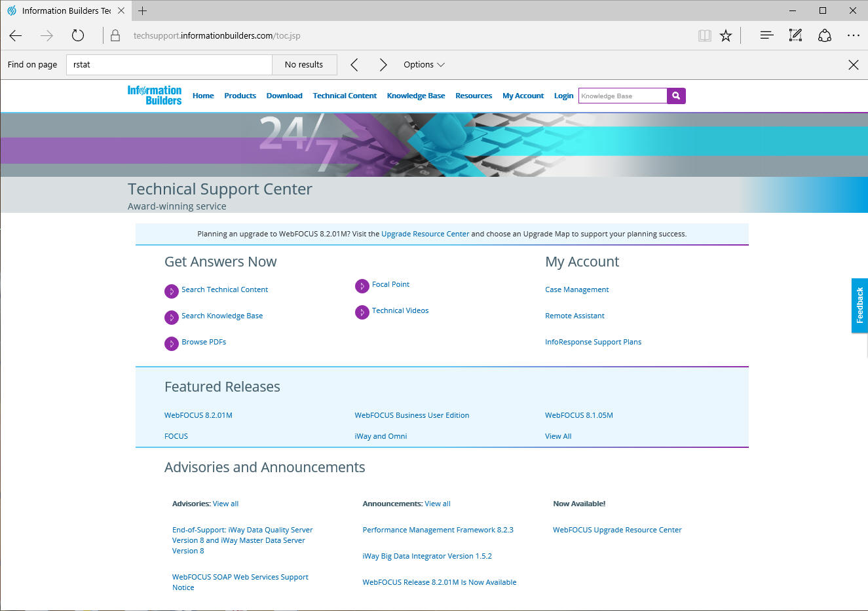Open the browser More ellipsis menu
This screenshot has height=611, width=868.
(853, 35)
